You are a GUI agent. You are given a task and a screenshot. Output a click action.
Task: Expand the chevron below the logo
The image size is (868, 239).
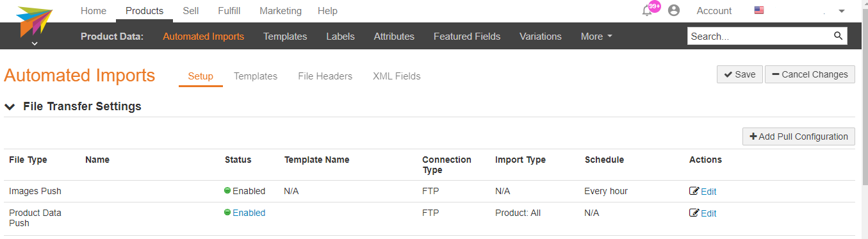point(35,44)
